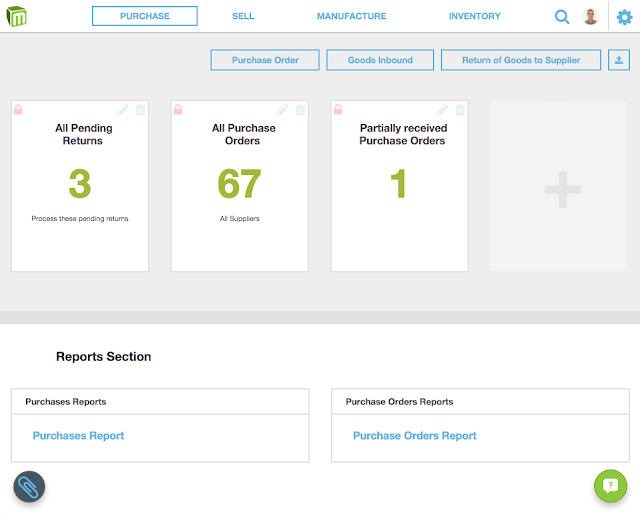Click the All Pending Returns title
Screen dimensions: 640x514
(x=83, y=134)
